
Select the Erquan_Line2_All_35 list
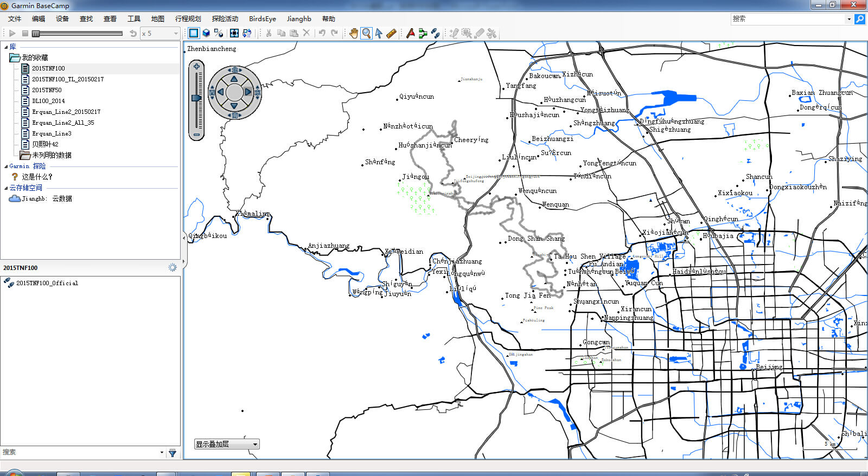click(63, 123)
